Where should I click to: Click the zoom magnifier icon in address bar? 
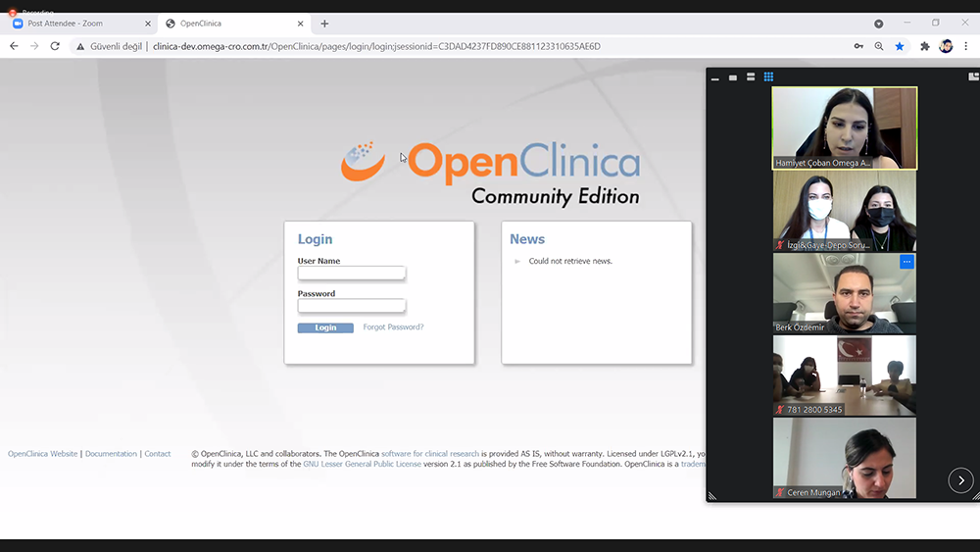tap(879, 46)
